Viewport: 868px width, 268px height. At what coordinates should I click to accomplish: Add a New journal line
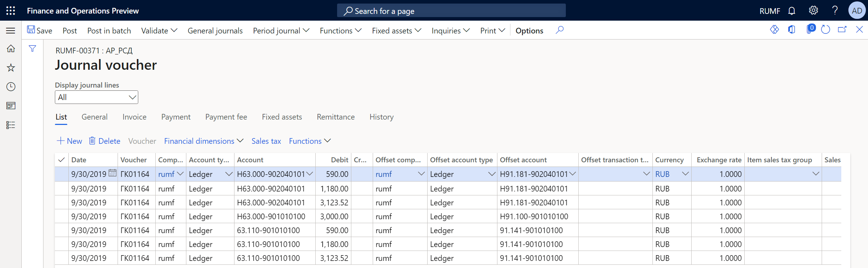coord(69,141)
